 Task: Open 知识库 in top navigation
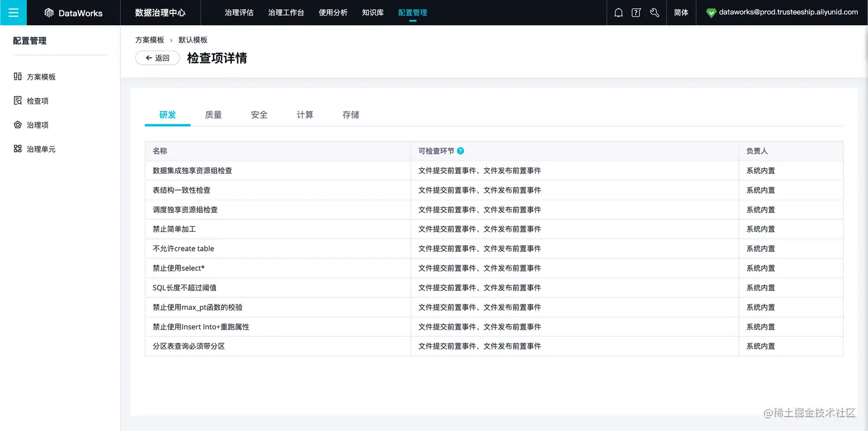point(373,13)
